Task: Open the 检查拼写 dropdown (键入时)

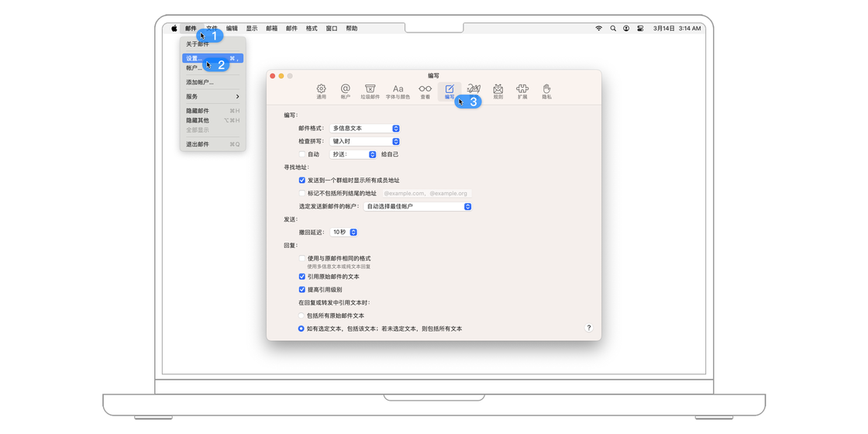Action: point(365,142)
